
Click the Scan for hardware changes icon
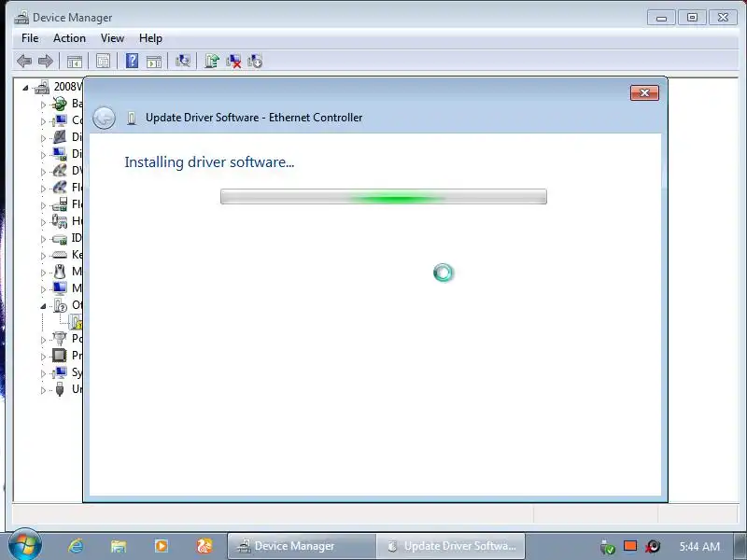pos(182,61)
